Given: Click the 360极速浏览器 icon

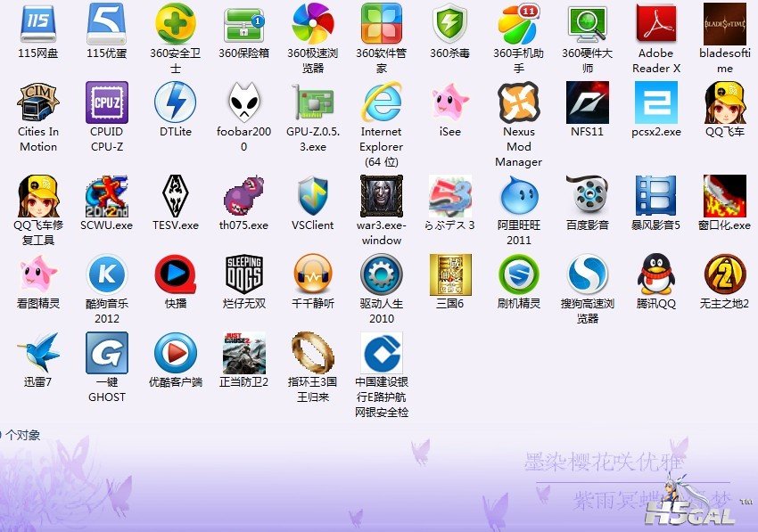Looking at the screenshot, I should click(313, 22).
